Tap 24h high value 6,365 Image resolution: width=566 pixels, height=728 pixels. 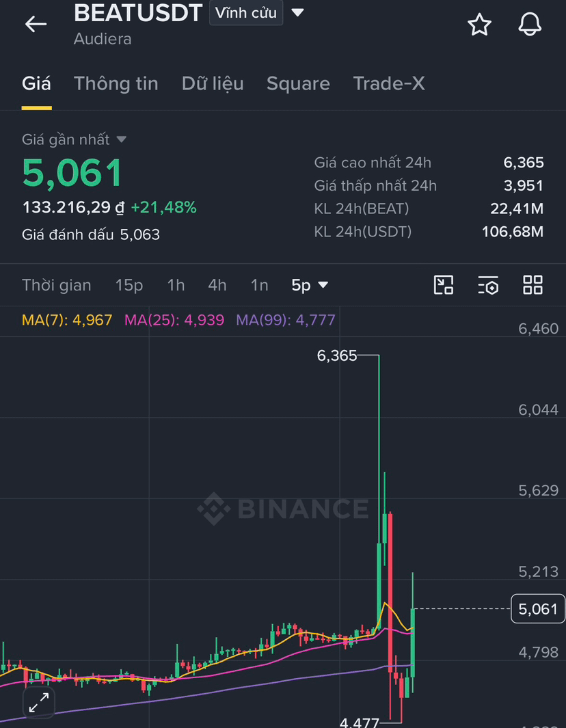(524, 163)
